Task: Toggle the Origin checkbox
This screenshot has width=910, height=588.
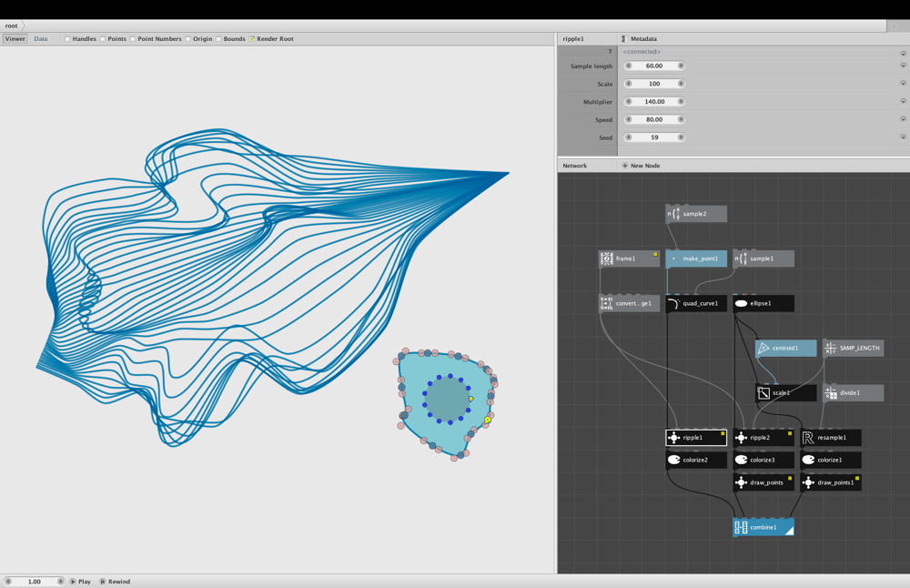Action: [x=188, y=39]
